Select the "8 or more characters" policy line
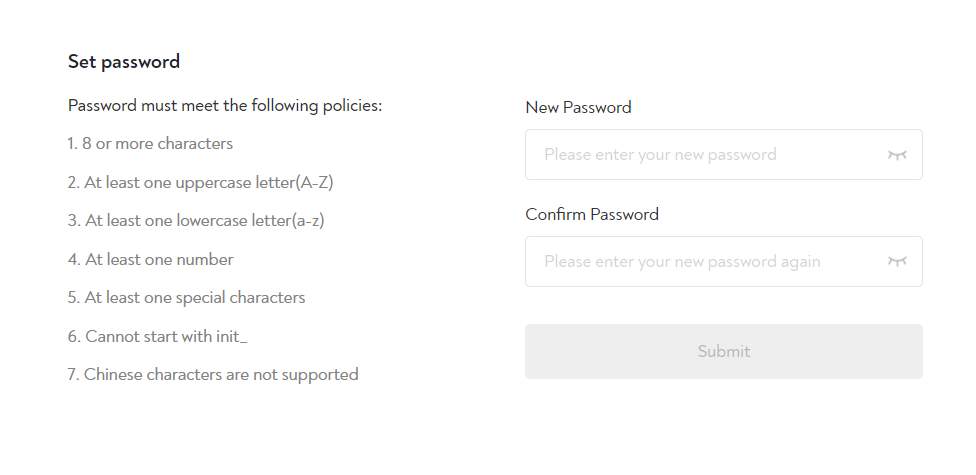The height and width of the screenshot is (475, 976). [x=150, y=144]
